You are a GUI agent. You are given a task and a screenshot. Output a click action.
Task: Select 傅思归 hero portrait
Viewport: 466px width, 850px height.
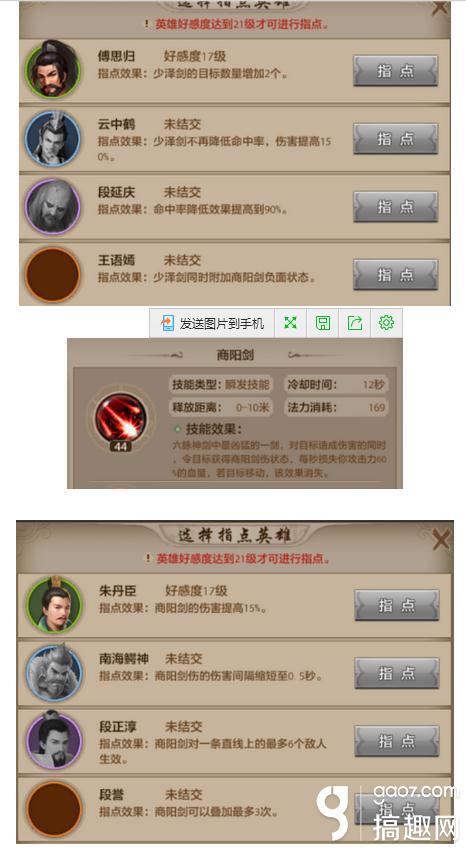click(53, 69)
